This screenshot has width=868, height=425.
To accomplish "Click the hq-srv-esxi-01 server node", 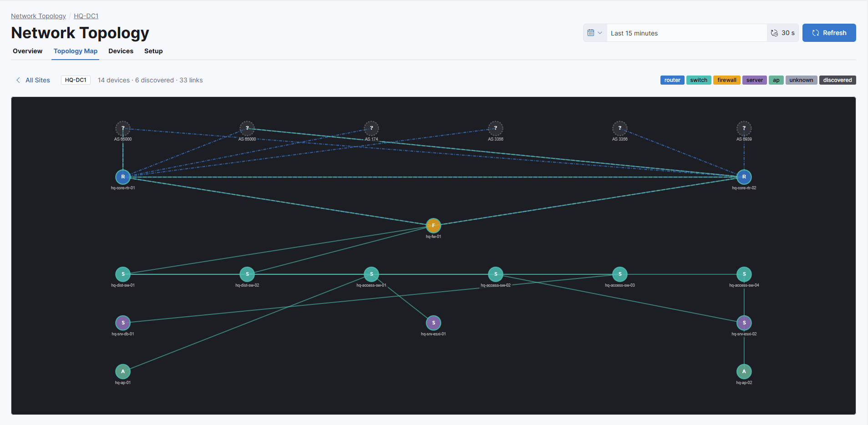I will [433, 323].
